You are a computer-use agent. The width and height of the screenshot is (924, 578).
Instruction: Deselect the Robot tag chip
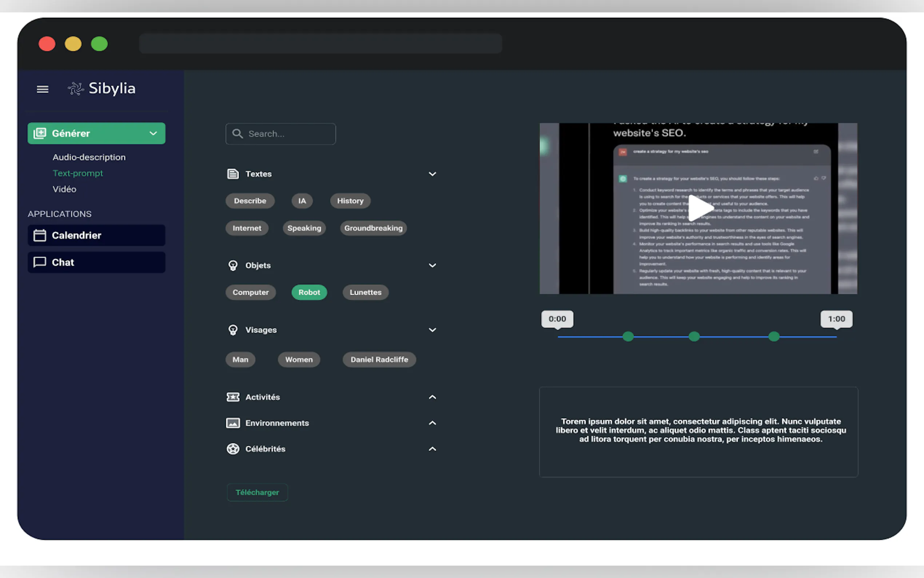tap(308, 292)
